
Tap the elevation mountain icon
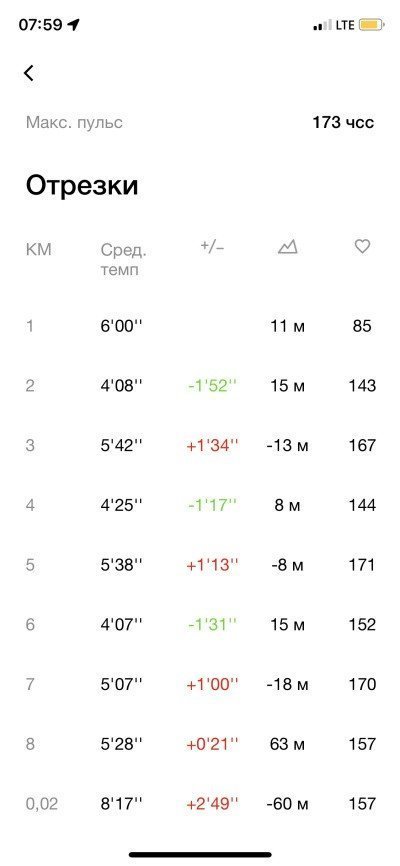point(287,247)
